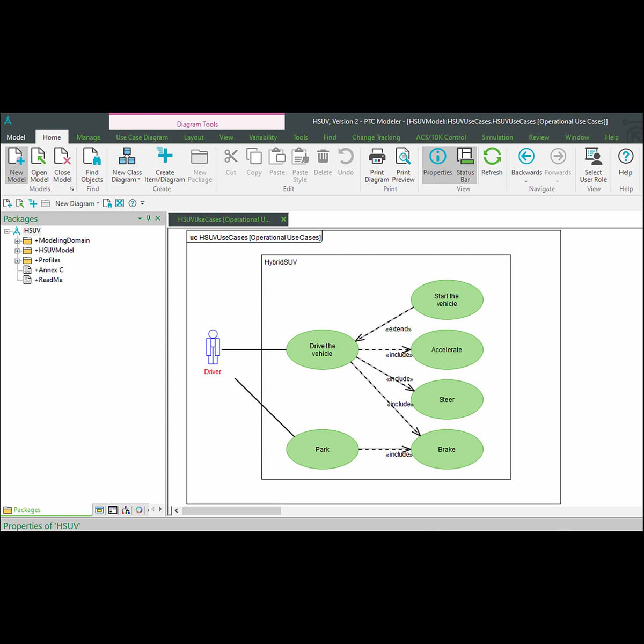Click the Select User Role icon
644x644 pixels.
[x=593, y=156]
